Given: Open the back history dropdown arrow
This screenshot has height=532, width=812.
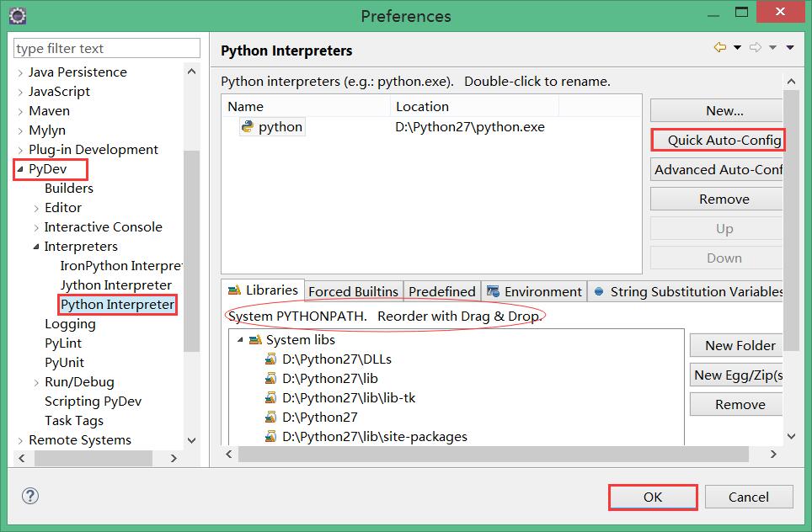Looking at the screenshot, I should coord(737,48).
